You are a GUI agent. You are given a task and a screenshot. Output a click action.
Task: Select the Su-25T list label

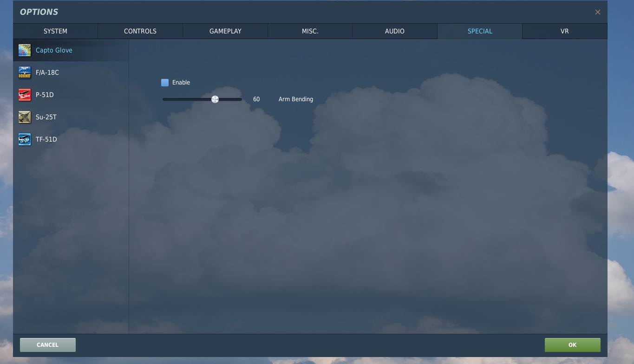click(46, 117)
